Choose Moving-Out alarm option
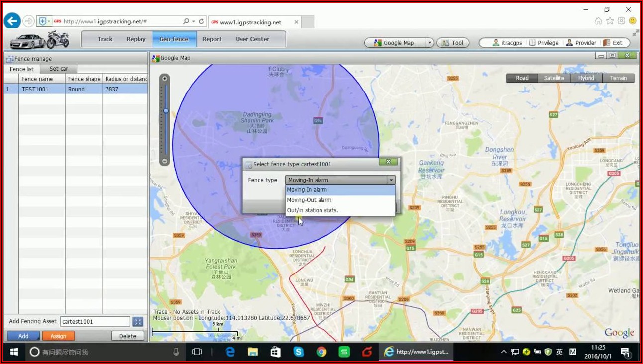 [309, 200]
